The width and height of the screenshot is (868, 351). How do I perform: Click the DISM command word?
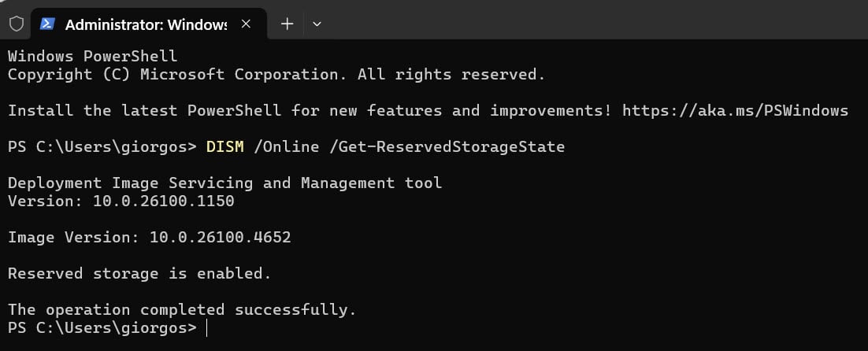pyautogui.click(x=224, y=146)
